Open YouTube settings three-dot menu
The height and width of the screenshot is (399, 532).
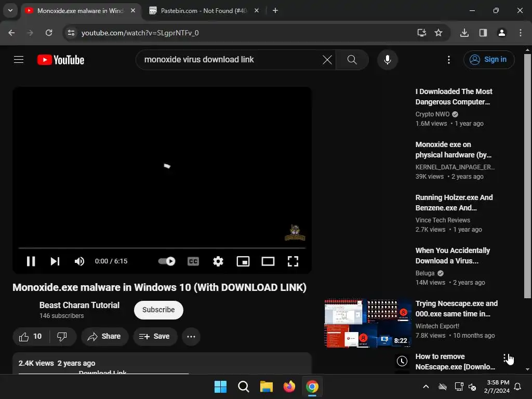tap(449, 60)
